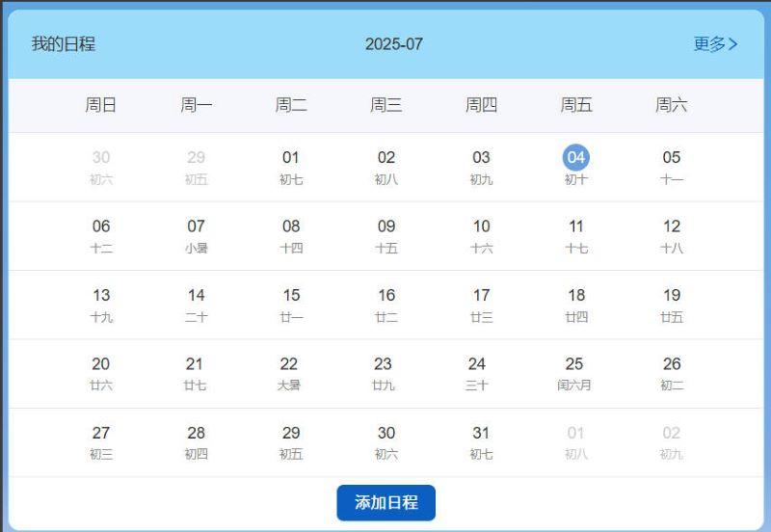The image size is (771, 532).
Task: Select highlighted date 04 (today)
Action: (x=575, y=158)
